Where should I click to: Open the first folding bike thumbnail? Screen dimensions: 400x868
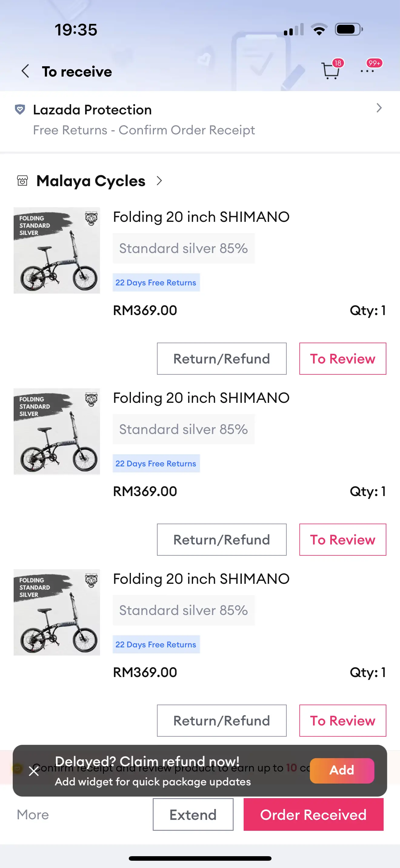57,250
